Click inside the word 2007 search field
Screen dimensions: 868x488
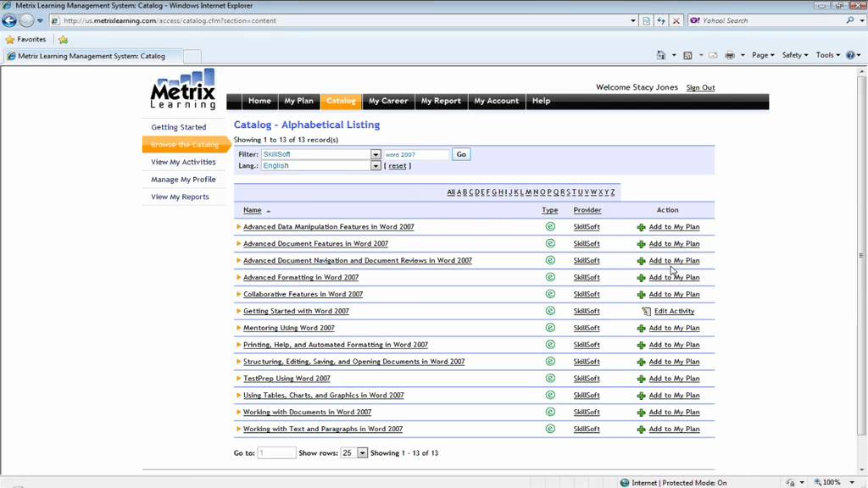coord(415,154)
